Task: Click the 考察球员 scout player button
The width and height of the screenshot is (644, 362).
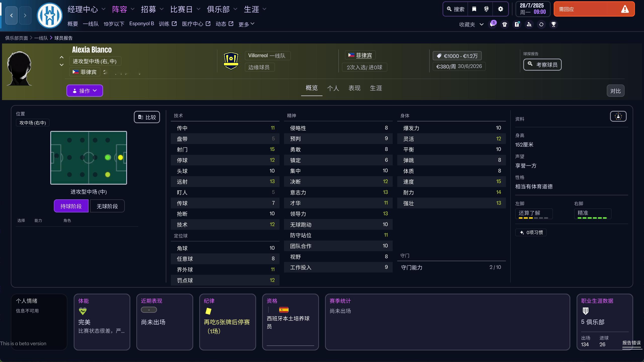Action: (x=542, y=65)
